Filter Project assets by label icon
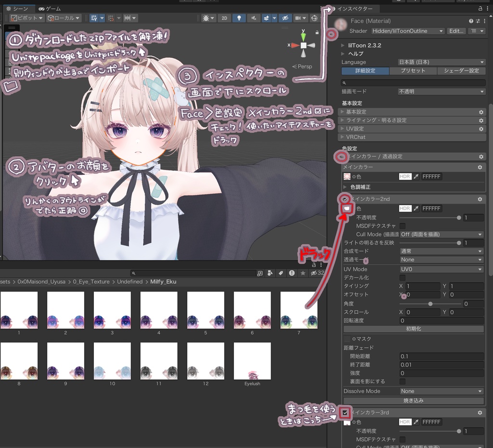The width and height of the screenshot is (493, 448). pos(281,273)
